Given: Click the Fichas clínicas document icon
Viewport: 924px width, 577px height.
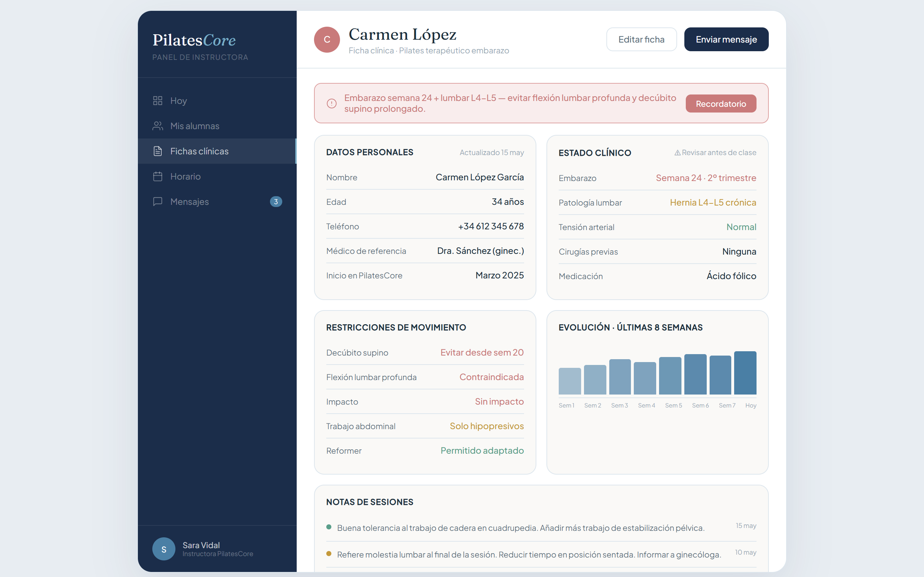Looking at the screenshot, I should pyautogui.click(x=158, y=151).
